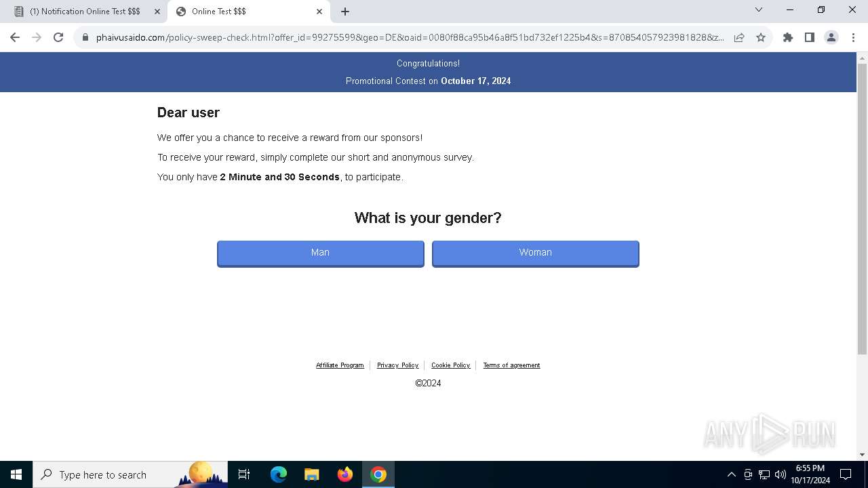The width and height of the screenshot is (868, 488).
Task: Open the Affiliate Program link
Action: point(340,365)
